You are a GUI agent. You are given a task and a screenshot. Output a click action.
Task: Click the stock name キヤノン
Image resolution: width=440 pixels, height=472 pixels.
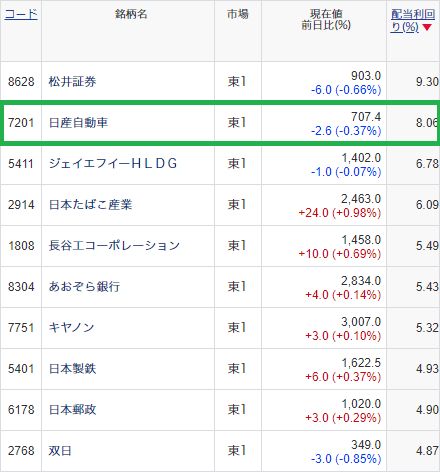pyautogui.click(x=71, y=328)
